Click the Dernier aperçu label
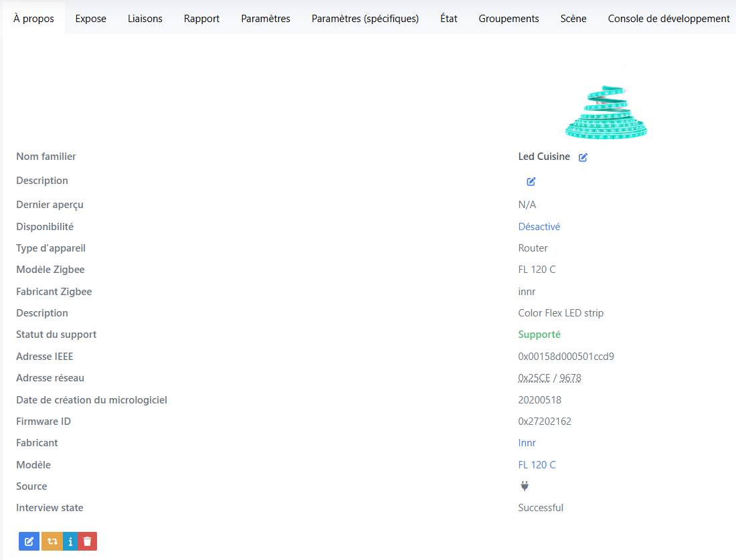This screenshot has height=560, width=736. (50, 205)
